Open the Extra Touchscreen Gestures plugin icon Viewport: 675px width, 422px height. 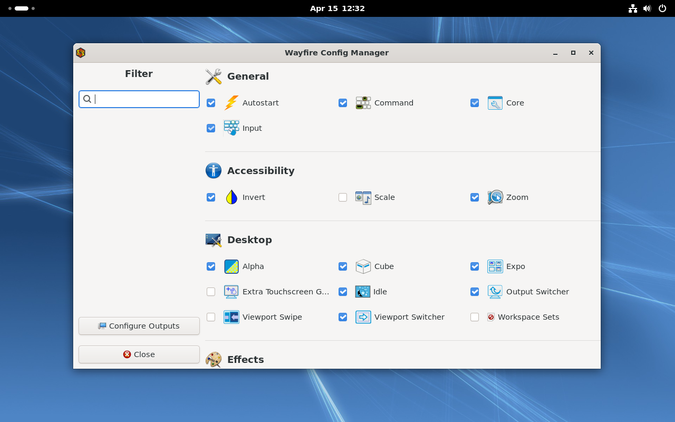point(231,292)
